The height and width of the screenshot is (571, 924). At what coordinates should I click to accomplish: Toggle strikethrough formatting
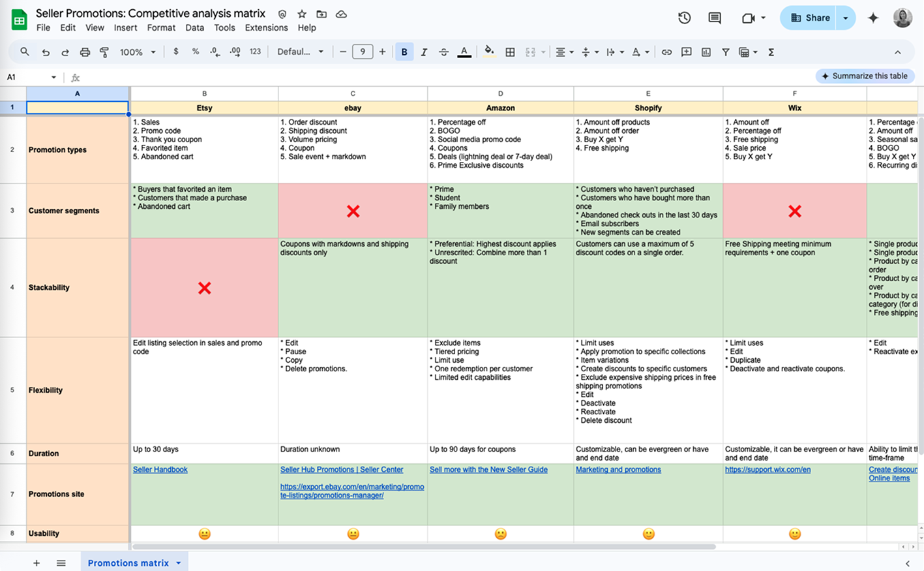click(443, 52)
